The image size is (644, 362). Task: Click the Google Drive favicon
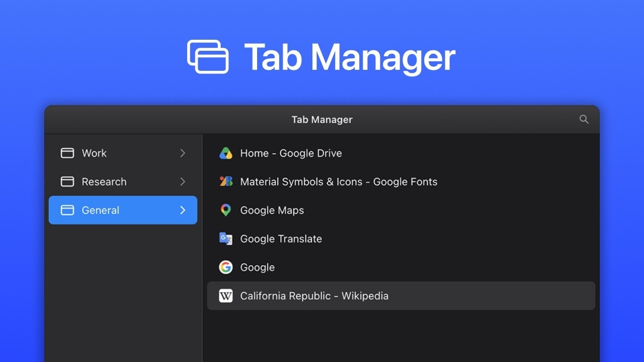[x=226, y=153]
